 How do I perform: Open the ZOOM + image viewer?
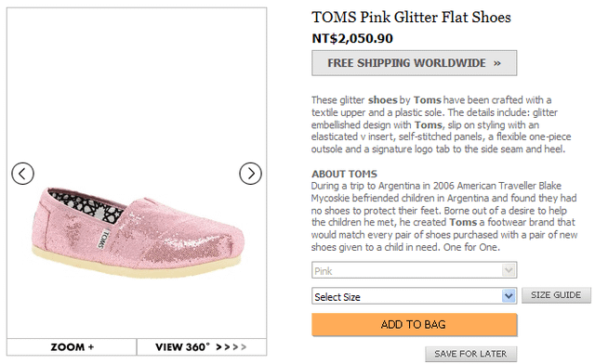click(x=72, y=347)
